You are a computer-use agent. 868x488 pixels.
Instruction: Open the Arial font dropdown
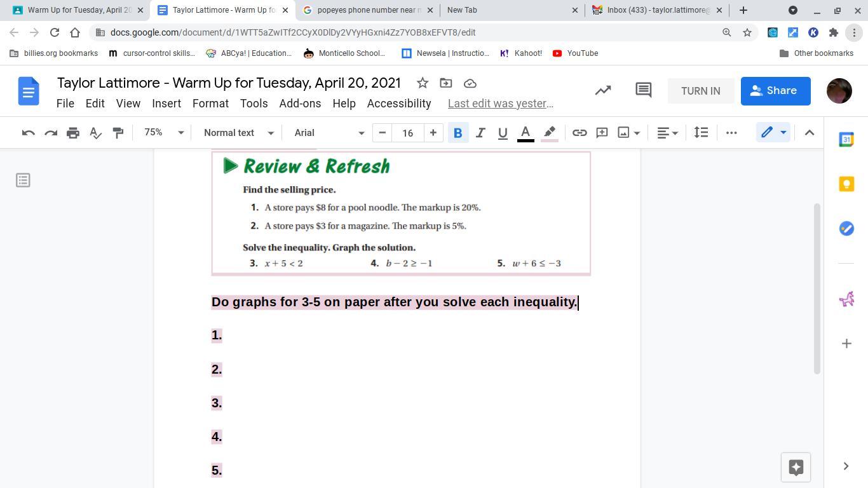[329, 133]
